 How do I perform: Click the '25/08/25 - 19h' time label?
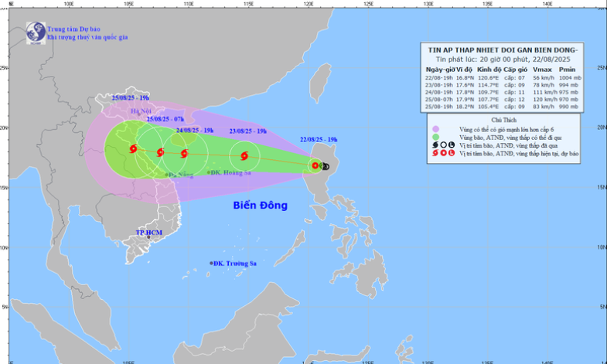pyautogui.click(x=131, y=98)
